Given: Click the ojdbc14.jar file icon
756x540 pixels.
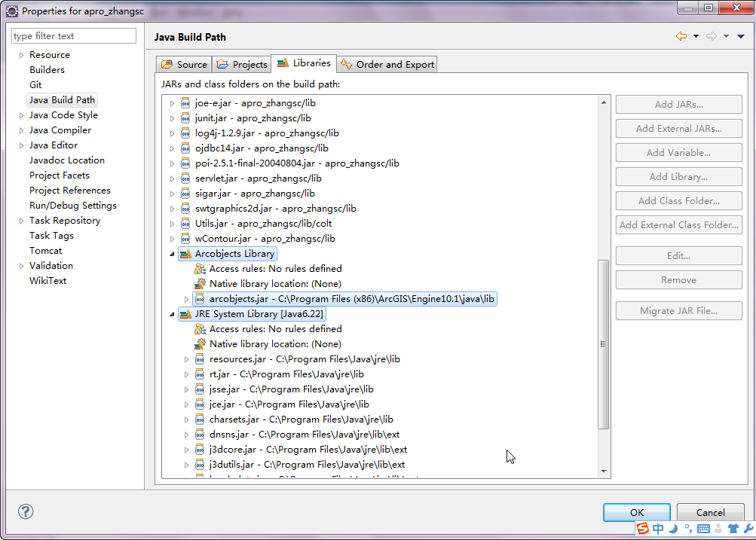Looking at the screenshot, I should [185, 148].
